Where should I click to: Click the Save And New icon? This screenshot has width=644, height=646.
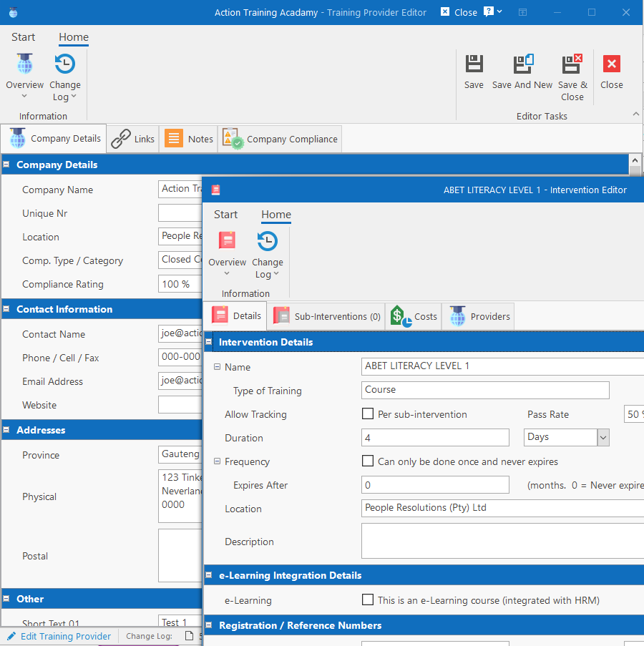coord(522,64)
